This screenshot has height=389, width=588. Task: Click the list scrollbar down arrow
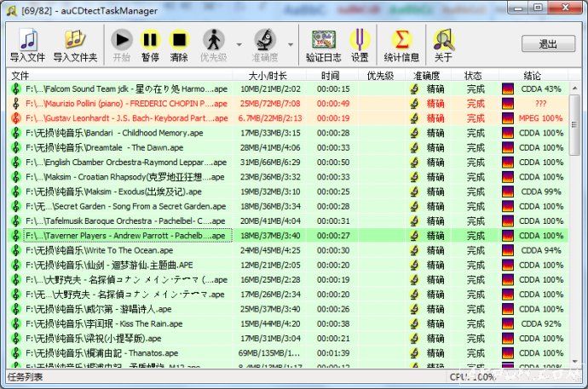(574, 362)
